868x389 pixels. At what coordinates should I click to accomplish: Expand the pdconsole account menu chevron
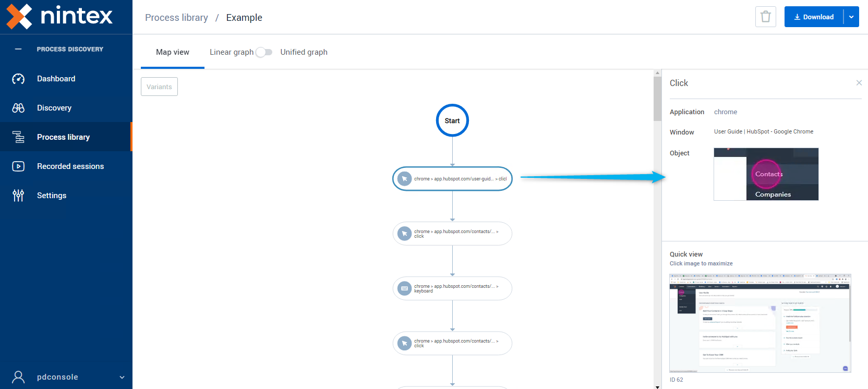pyautogui.click(x=122, y=378)
